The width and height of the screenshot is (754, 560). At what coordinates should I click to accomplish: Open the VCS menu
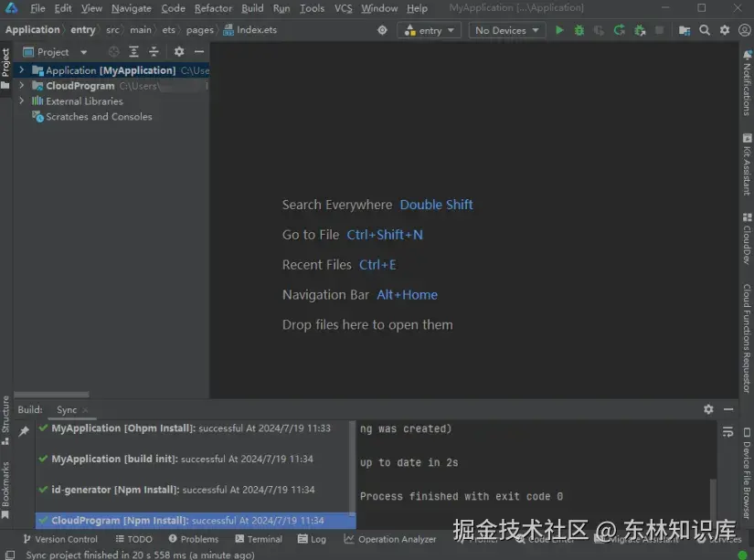pos(344,8)
